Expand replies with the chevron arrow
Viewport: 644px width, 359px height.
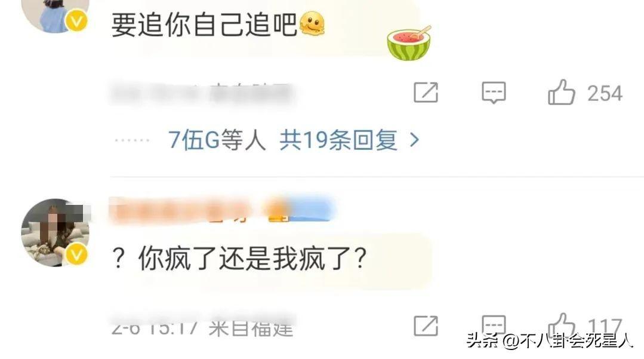pyautogui.click(x=414, y=140)
